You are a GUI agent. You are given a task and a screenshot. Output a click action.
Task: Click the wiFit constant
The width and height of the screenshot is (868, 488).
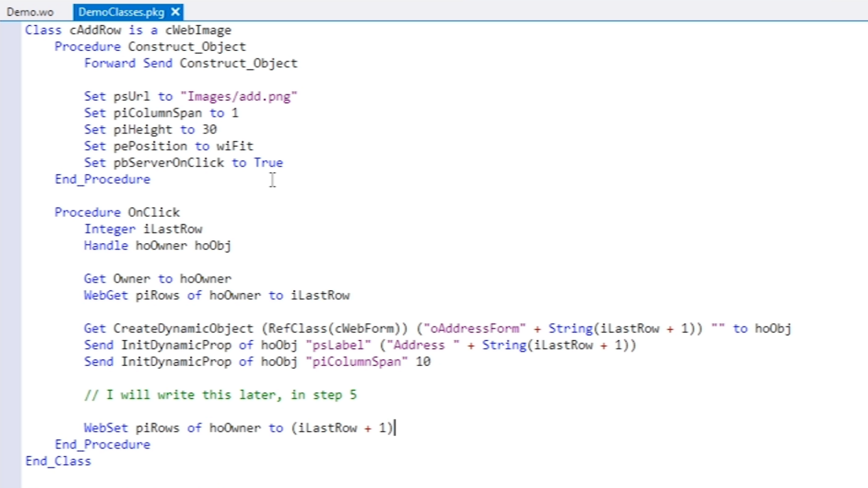[x=235, y=146]
